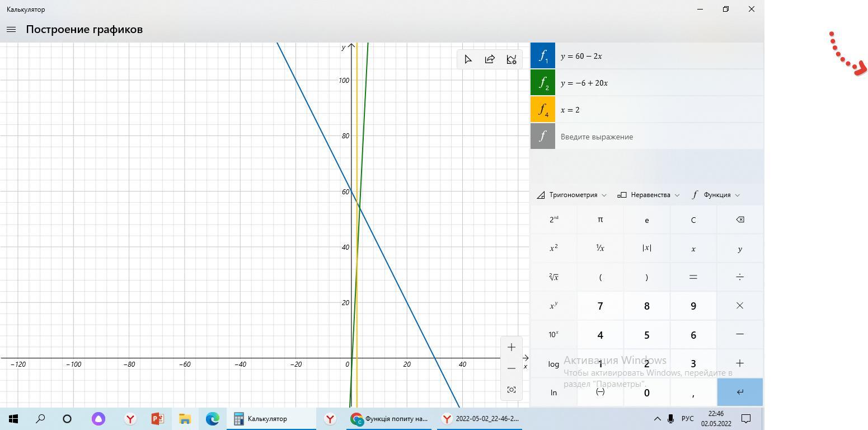The height and width of the screenshot is (430, 868).
Task: Click digit 5 on keypad
Action: (x=646, y=334)
